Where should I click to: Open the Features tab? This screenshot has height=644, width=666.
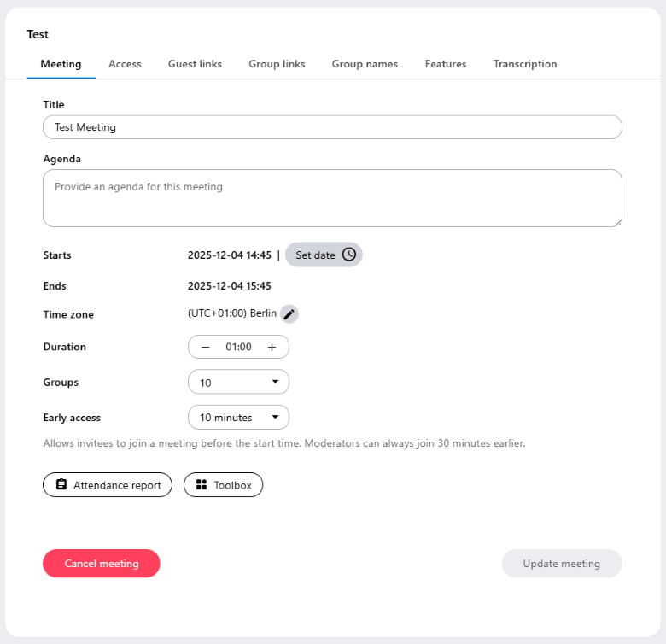(x=446, y=64)
